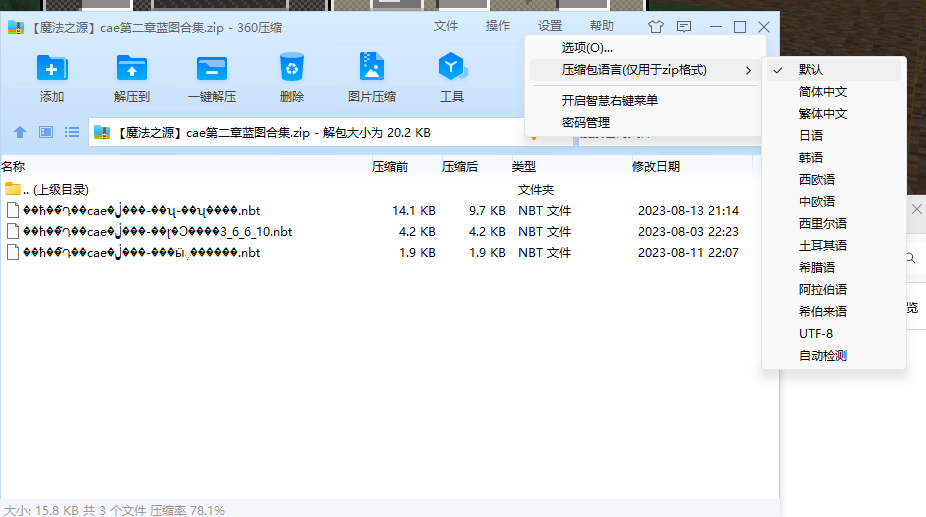The width and height of the screenshot is (926, 517).
Task: Select 密码管理 from the menu
Action: (586, 123)
